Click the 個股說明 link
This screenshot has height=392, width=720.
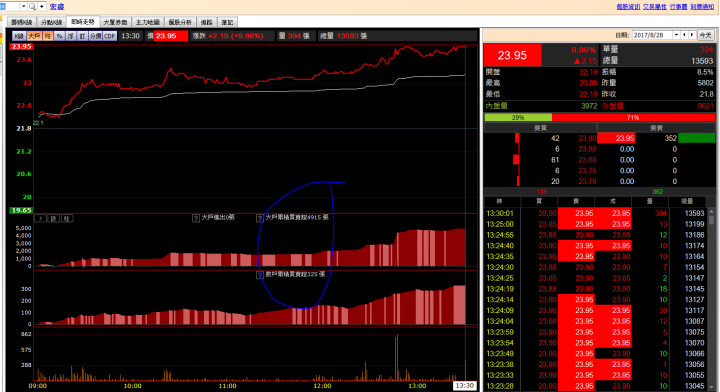(628, 6)
